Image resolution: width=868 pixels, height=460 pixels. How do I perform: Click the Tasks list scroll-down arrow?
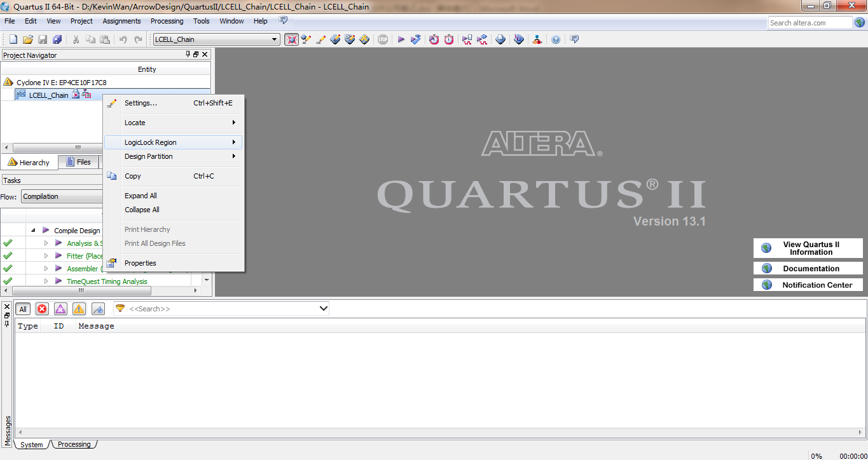pos(207,280)
